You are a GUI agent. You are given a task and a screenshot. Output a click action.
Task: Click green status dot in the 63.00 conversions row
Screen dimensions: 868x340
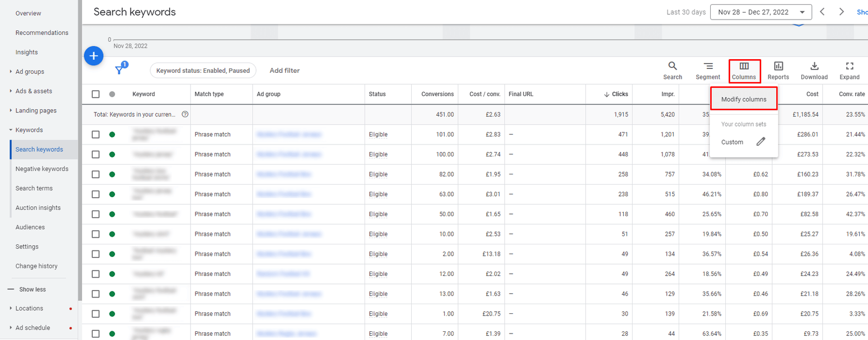pyautogui.click(x=112, y=194)
